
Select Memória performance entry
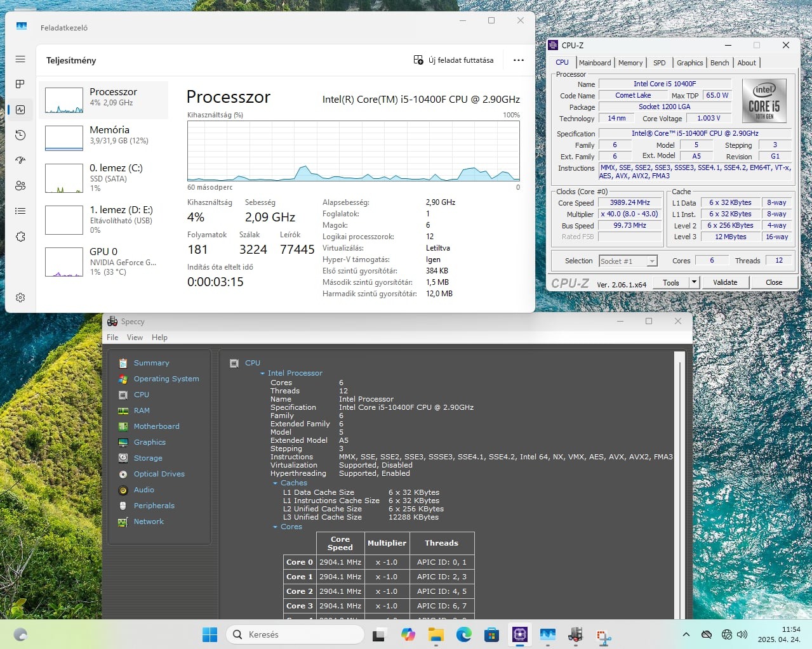(x=103, y=138)
